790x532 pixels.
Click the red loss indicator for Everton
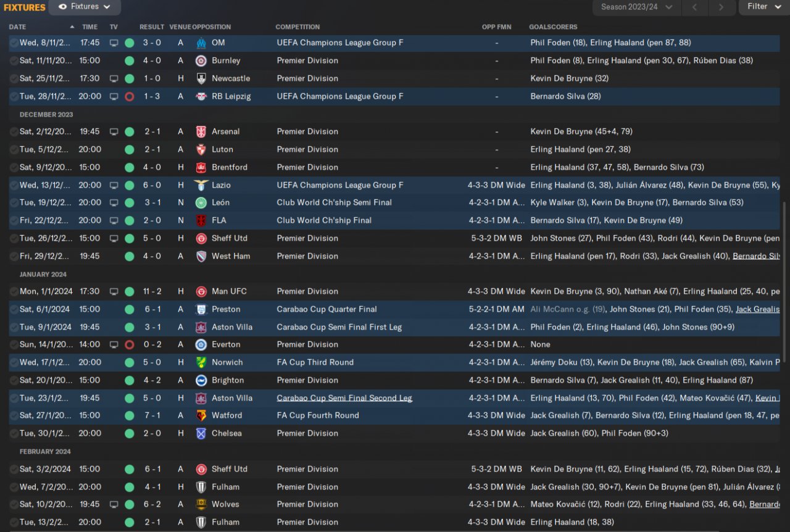(x=129, y=344)
